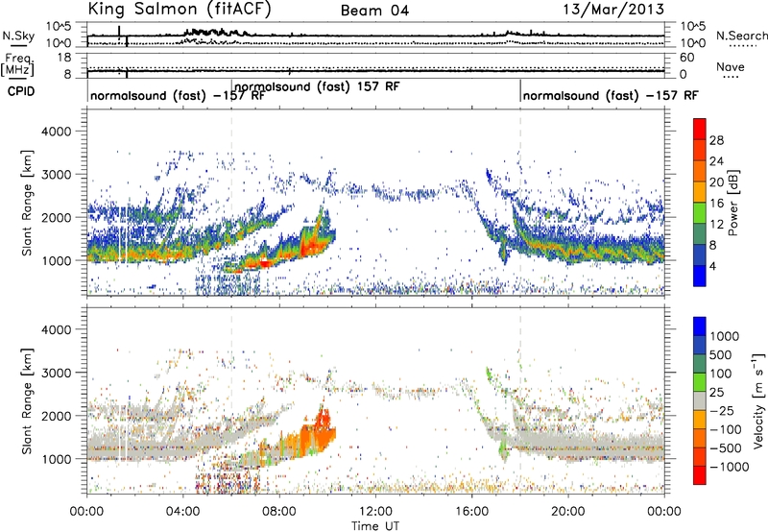Select the "Freq. [MHz]" axis label
768x532 pixels.
pos(17,64)
